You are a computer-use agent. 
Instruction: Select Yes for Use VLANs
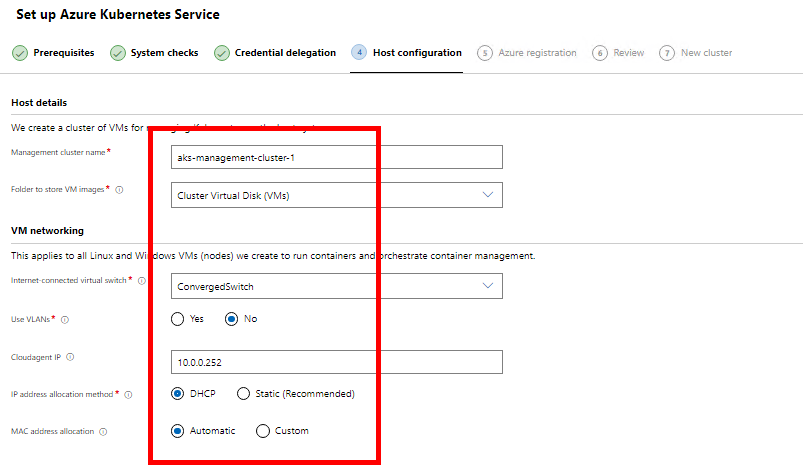tap(177, 319)
